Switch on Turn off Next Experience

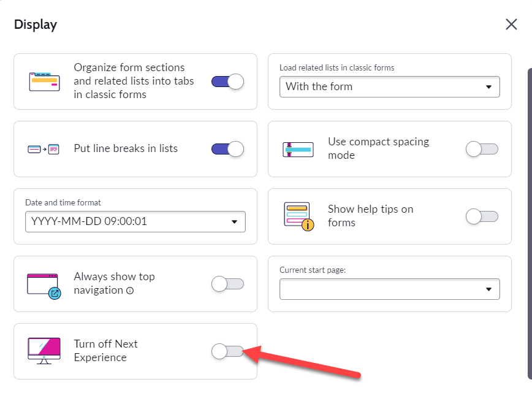pyautogui.click(x=227, y=351)
